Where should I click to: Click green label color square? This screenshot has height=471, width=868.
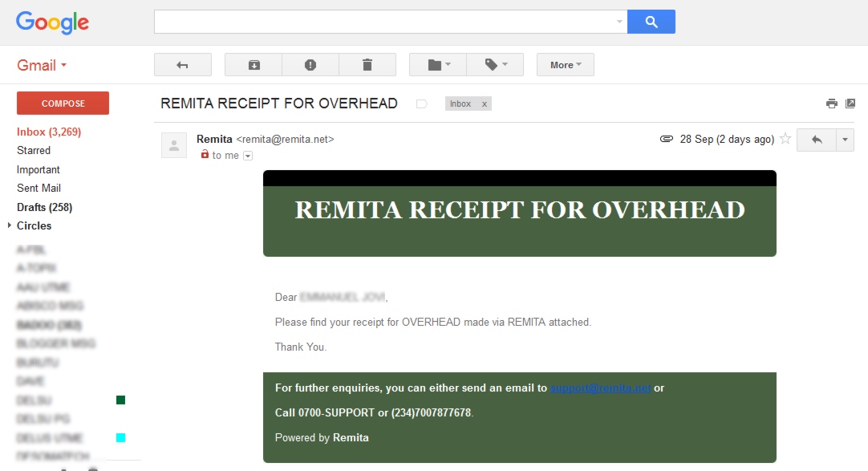(x=120, y=400)
